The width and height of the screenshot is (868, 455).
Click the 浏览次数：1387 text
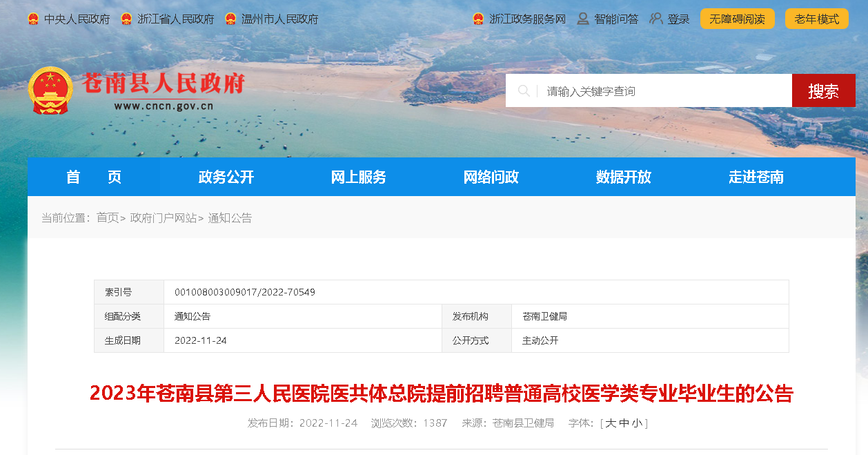[x=409, y=423]
